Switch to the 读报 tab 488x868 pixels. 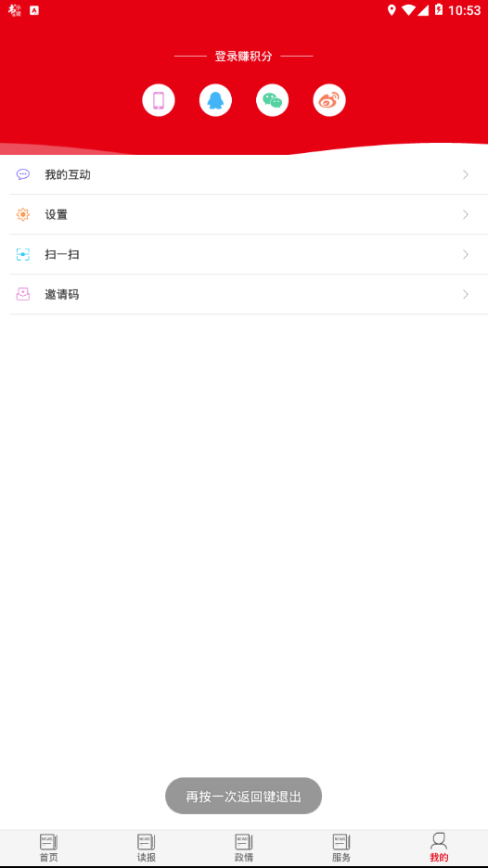click(x=147, y=849)
